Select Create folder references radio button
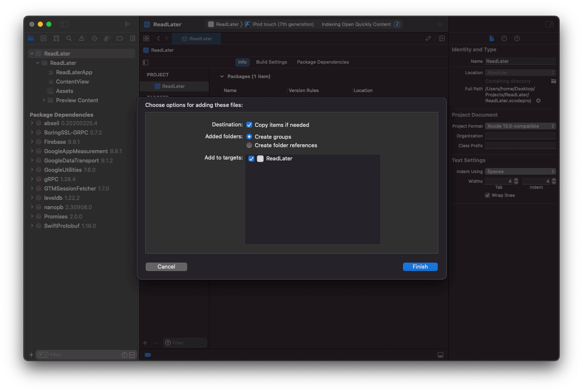Viewport: 583px width, 392px height. (x=249, y=145)
